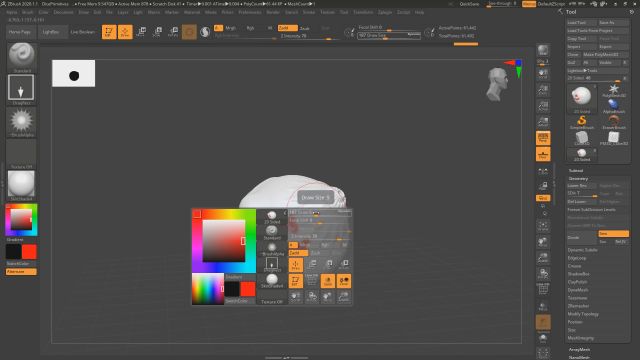Click the Scale gizmo icon in top shelf
The width and height of the screenshot is (640, 360).
tap(157, 32)
